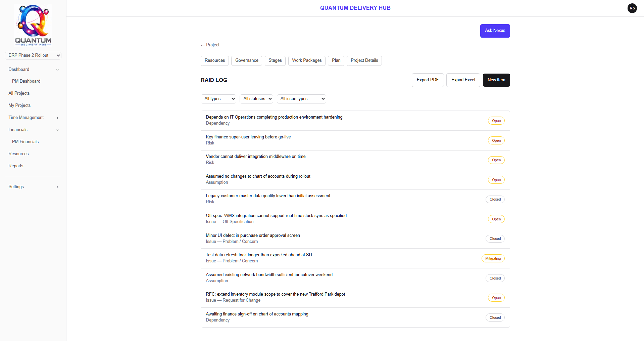Click the Export Excel button
Screen dimensions: 644x341
click(x=463, y=80)
